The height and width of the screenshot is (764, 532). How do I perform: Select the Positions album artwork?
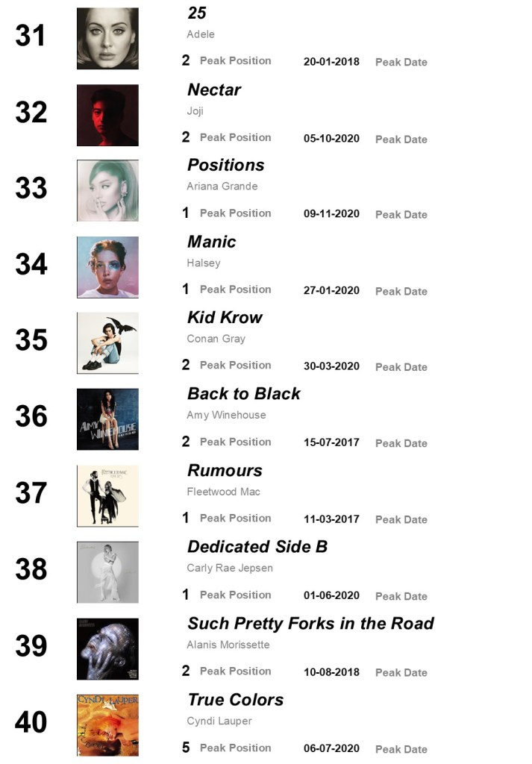pos(107,191)
